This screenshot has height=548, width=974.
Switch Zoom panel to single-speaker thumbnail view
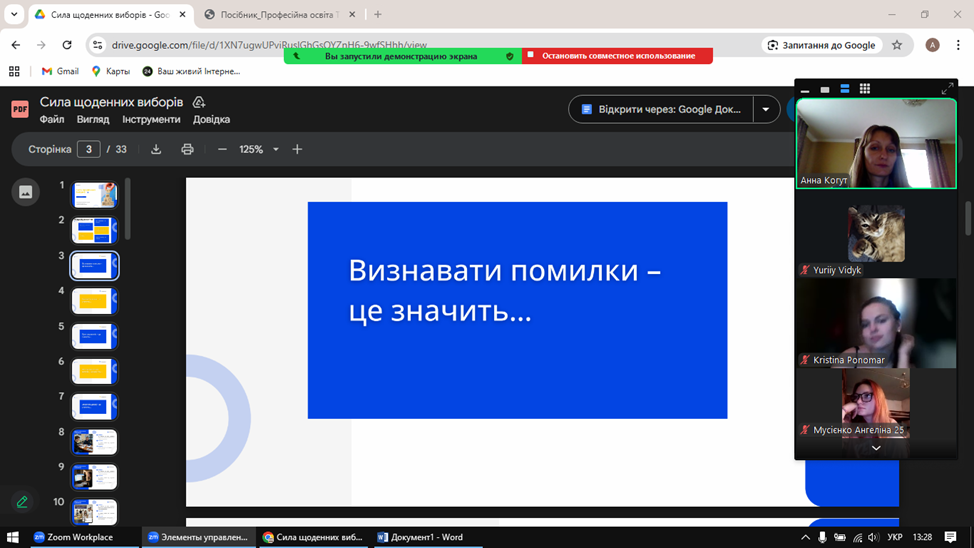825,89
